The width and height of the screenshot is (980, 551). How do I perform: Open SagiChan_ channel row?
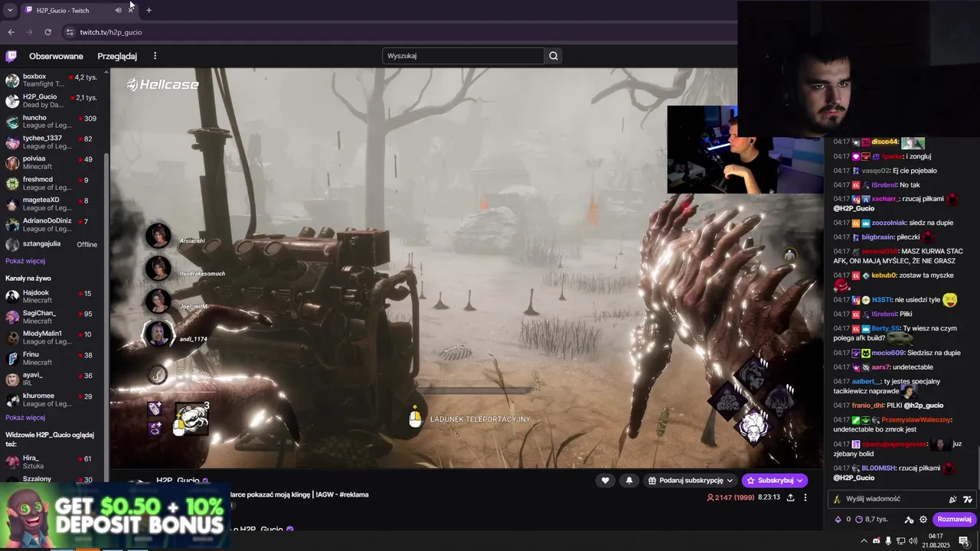[x=52, y=318]
